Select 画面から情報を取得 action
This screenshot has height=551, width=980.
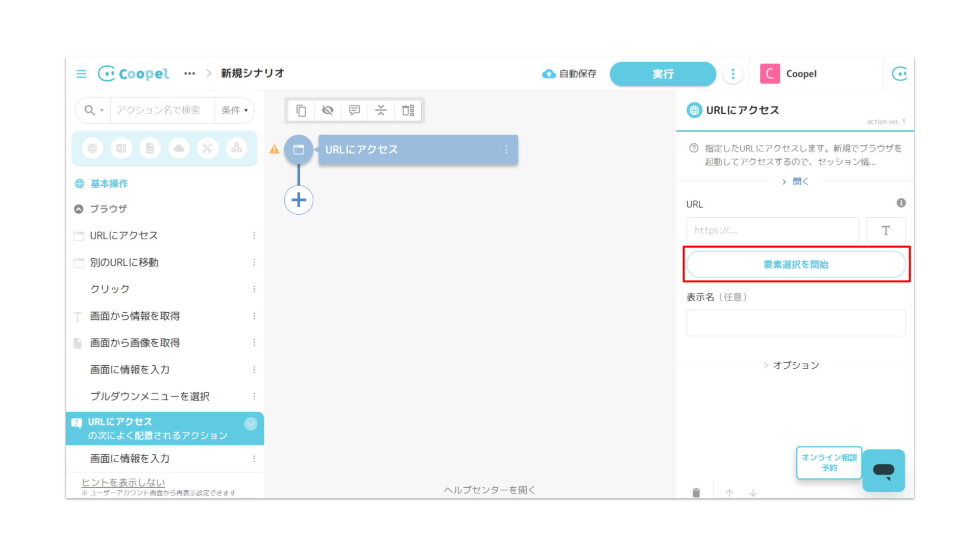pyautogui.click(x=135, y=316)
